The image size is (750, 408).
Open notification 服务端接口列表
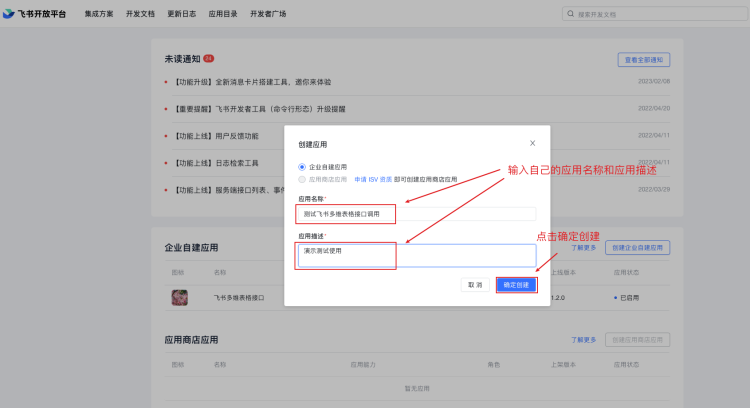(229, 190)
